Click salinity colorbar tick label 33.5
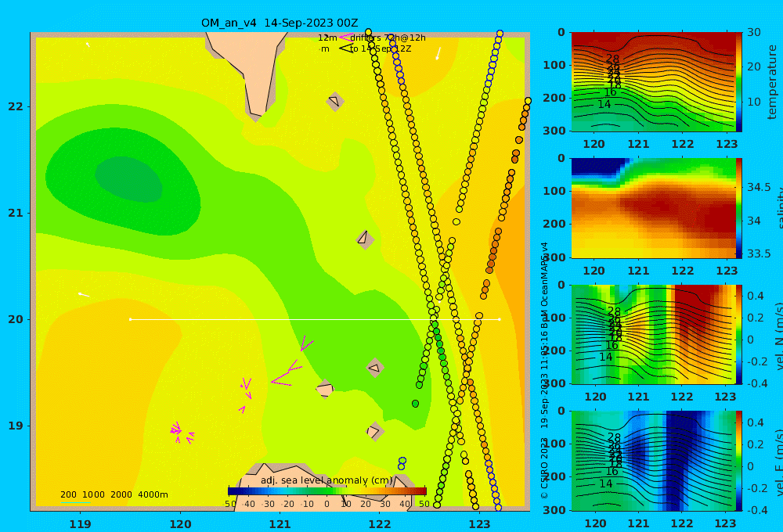The width and height of the screenshot is (783, 532). (x=759, y=253)
